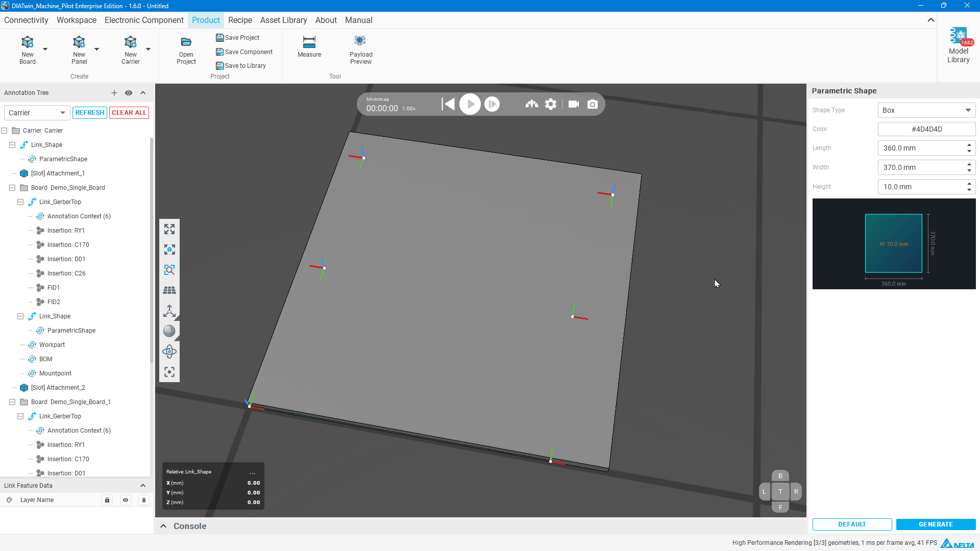The height and width of the screenshot is (551, 980).
Task: Click the simulation speed gauge icon
Action: [532, 104]
